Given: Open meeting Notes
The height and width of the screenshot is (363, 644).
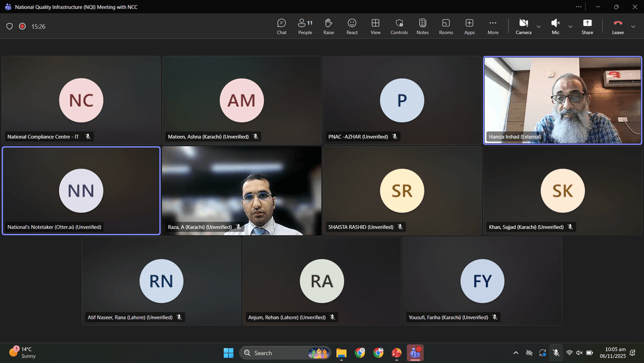Looking at the screenshot, I should click(422, 26).
